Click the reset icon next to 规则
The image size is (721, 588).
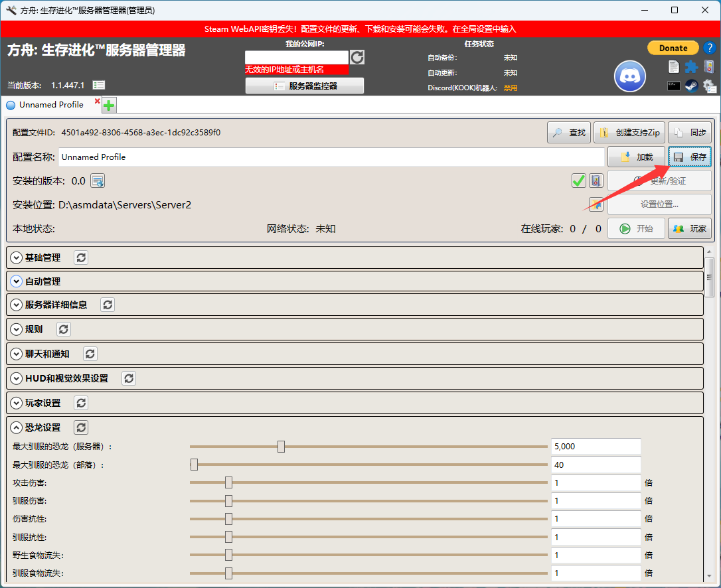pyautogui.click(x=63, y=329)
